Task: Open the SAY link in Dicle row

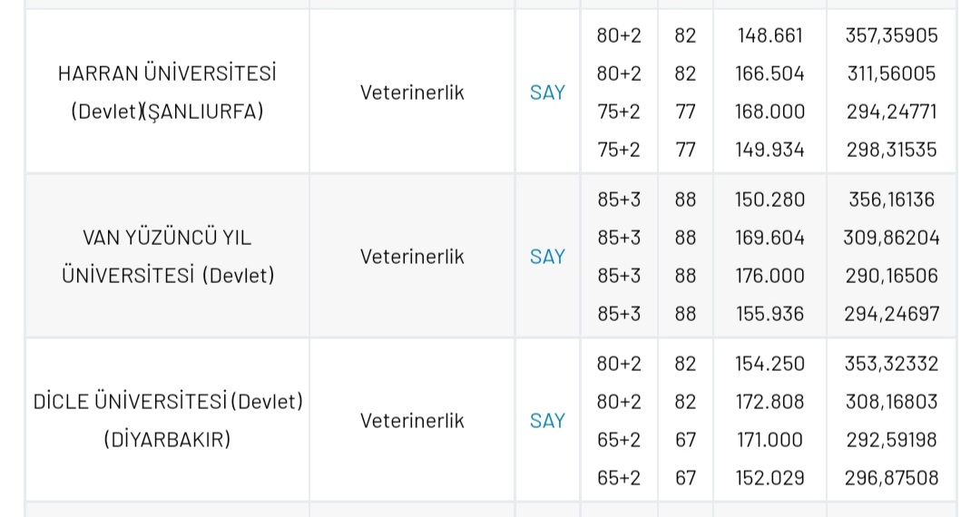Action: click(x=547, y=421)
